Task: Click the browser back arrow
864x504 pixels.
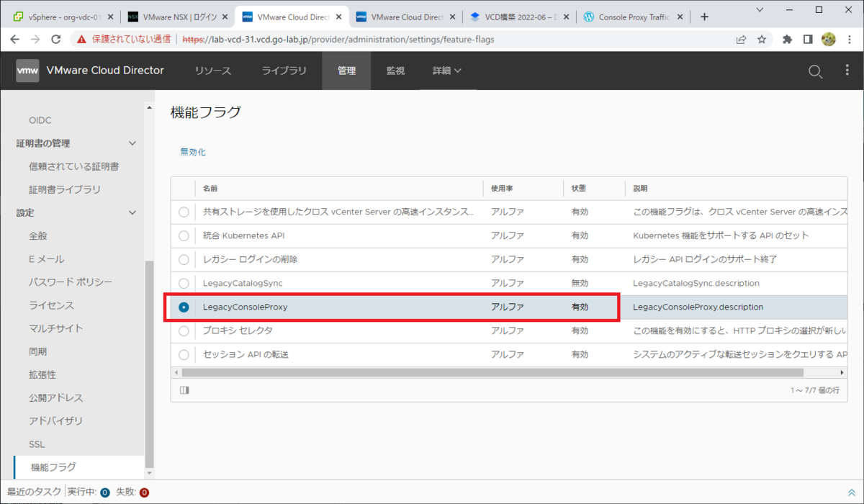Action: pos(15,40)
